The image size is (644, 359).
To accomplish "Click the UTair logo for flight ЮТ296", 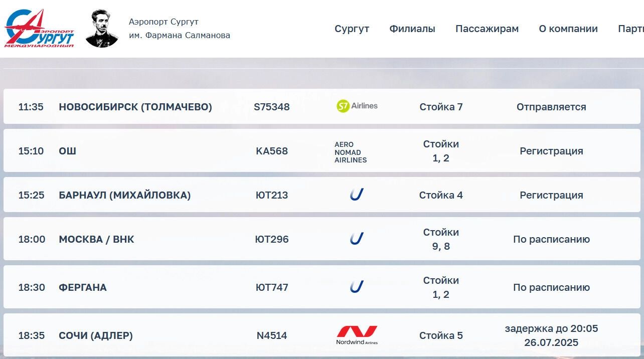I will tap(357, 239).
